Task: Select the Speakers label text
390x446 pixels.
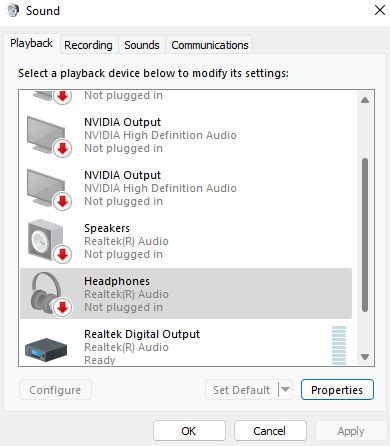Action: tap(107, 228)
